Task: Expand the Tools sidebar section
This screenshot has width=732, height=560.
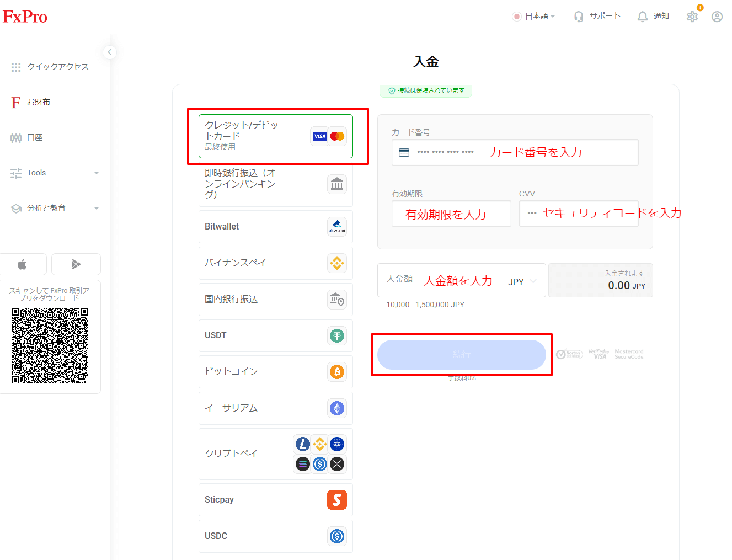Action: click(x=97, y=173)
